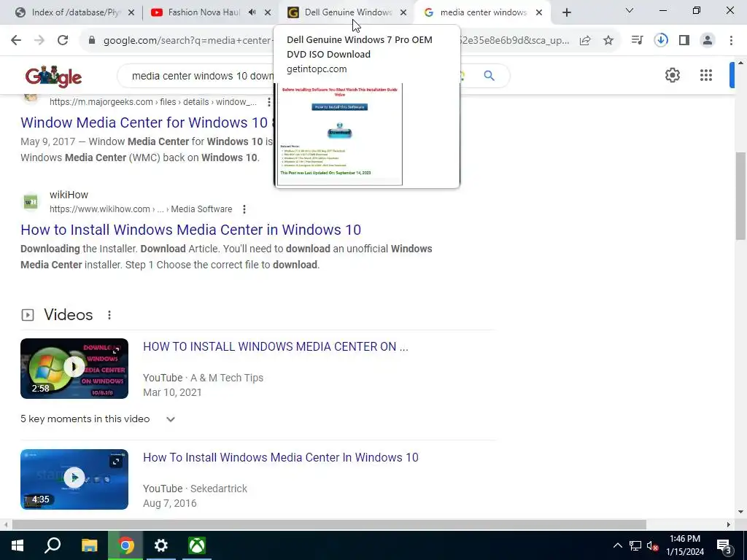
Task: Click the horizontal scrollbar right arrow
Action: tap(729, 524)
